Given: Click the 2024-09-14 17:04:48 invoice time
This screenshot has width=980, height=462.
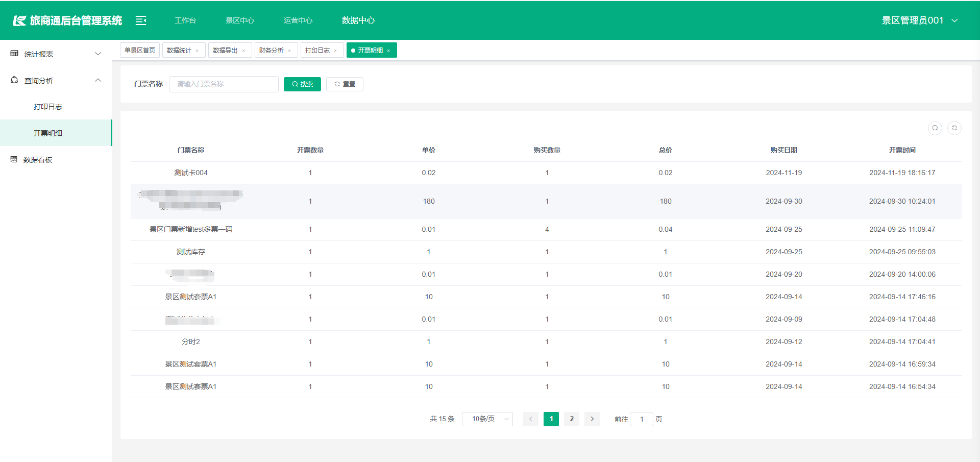Looking at the screenshot, I should pyautogui.click(x=902, y=319).
